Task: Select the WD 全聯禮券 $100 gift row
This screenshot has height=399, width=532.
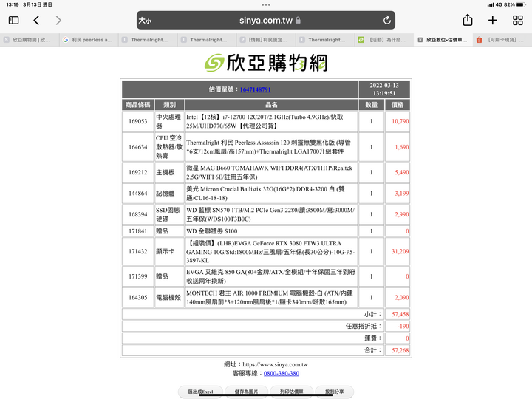Action: click(266, 231)
